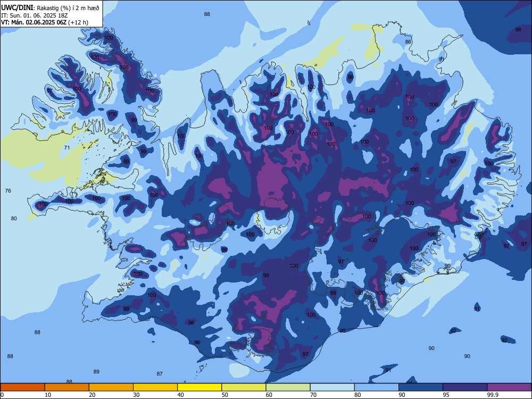Click the 99.9 tick label in the legend
Image resolution: width=532 pixels, height=399 pixels.
(x=492, y=395)
